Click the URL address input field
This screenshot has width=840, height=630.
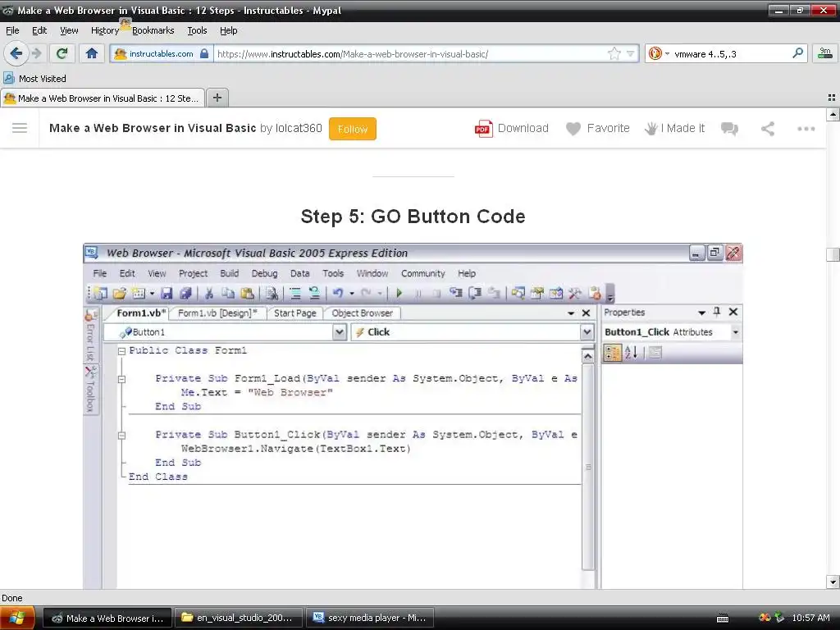click(x=410, y=53)
